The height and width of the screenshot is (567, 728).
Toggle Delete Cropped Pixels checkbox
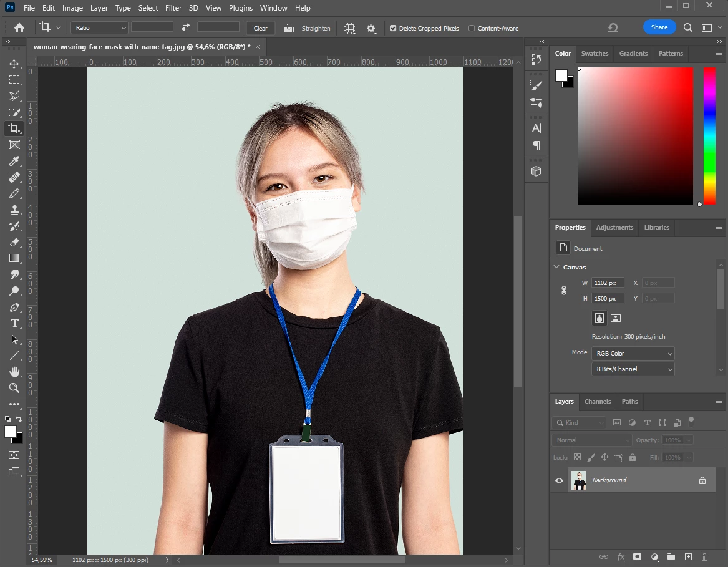coord(393,28)
